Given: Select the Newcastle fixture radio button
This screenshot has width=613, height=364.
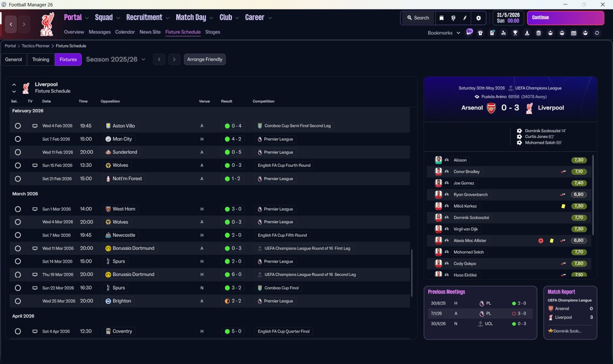Looking at the screenshot, I should tap(18, 235).
